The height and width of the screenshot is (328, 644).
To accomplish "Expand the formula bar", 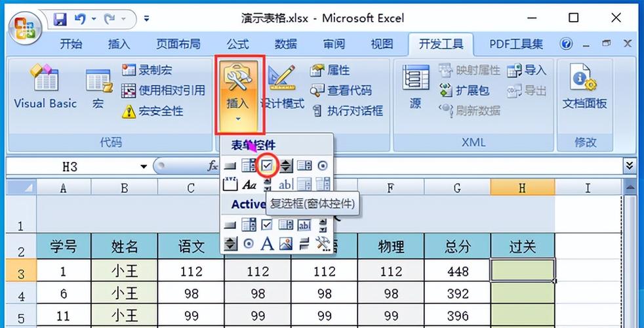I will 629,166.
